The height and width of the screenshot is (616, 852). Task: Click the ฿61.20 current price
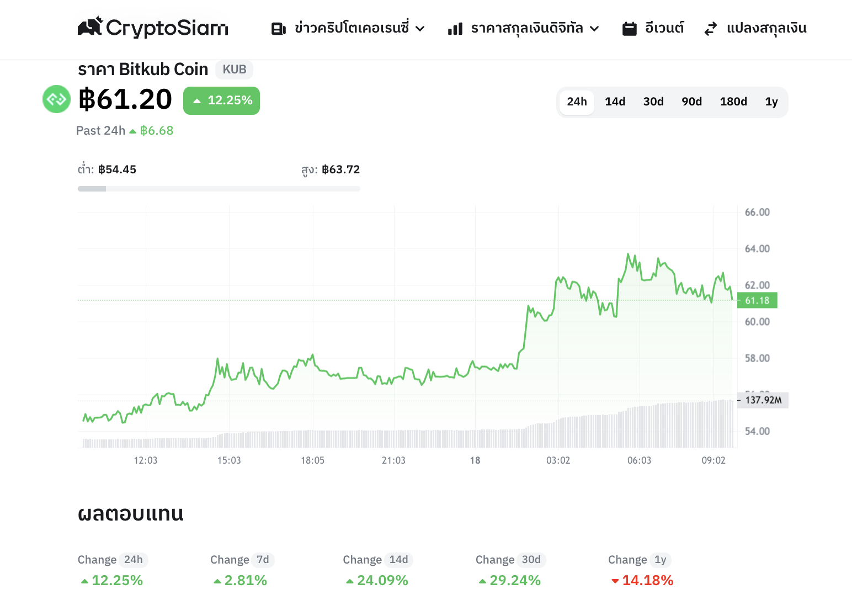tap(125, 100)
